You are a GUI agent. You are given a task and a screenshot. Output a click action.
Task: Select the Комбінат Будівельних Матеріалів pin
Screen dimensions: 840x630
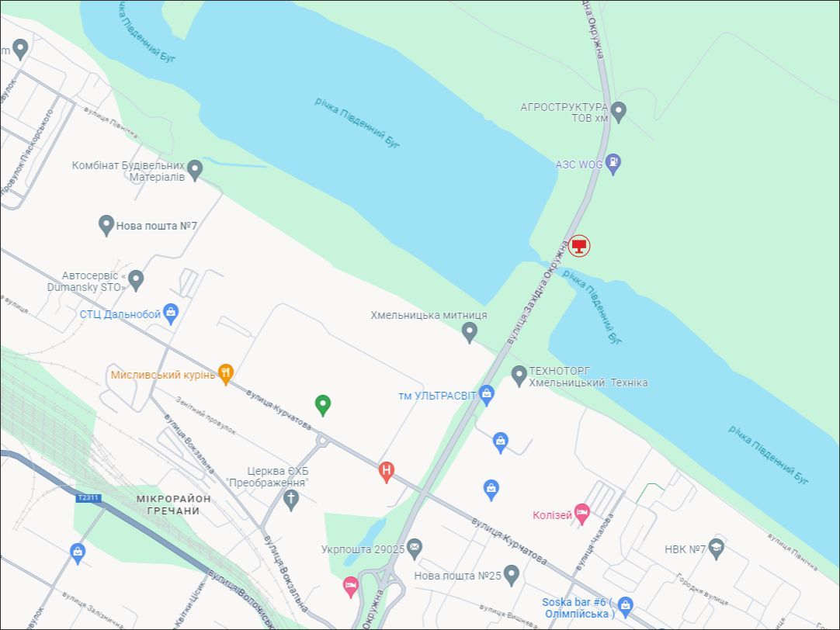click(195, 171)
